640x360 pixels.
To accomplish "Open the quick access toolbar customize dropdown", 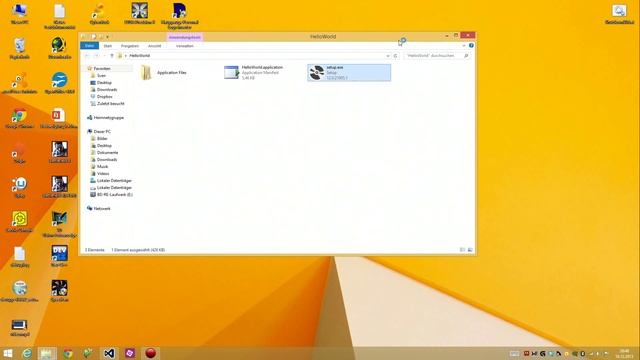I will pyautogui.click(x=107, y=37).
